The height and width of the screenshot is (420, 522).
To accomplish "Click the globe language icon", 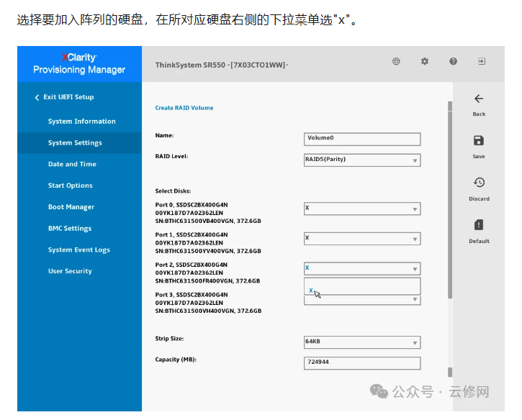I will (396, 61).
